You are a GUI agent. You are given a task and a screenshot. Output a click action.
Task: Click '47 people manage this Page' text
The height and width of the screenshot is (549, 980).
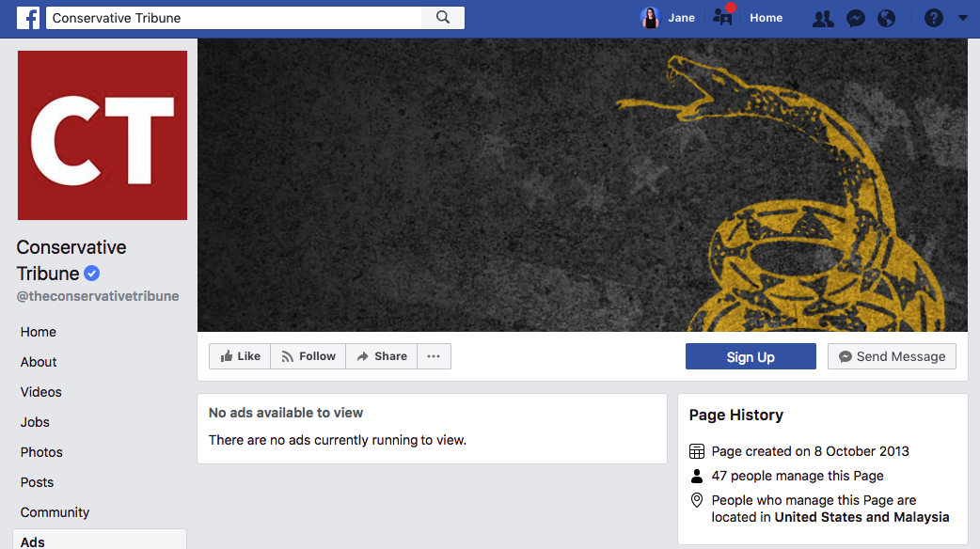point(798,476)
